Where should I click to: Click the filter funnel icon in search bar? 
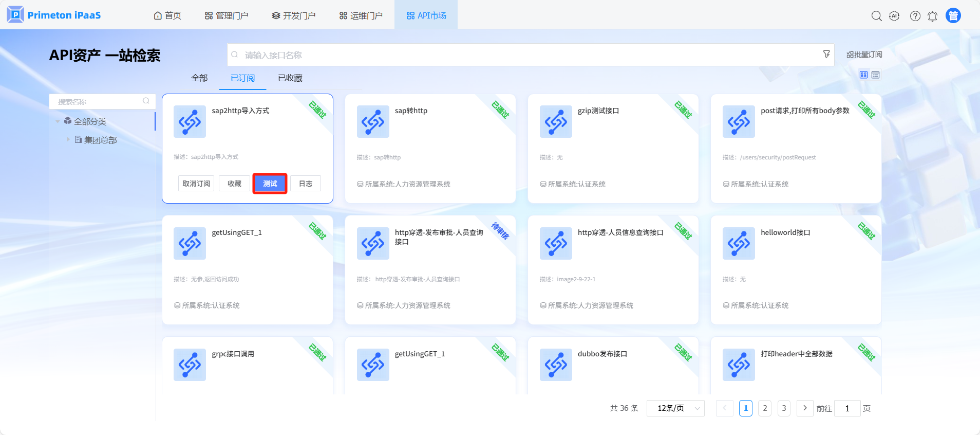(x=826, y=54)
